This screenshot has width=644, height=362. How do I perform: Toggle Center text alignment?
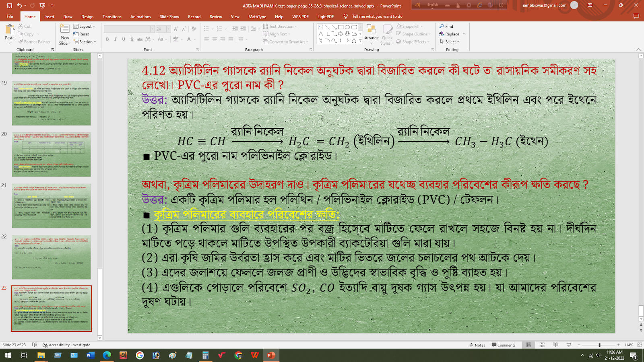pyautogui.click(x=215, y=39)
